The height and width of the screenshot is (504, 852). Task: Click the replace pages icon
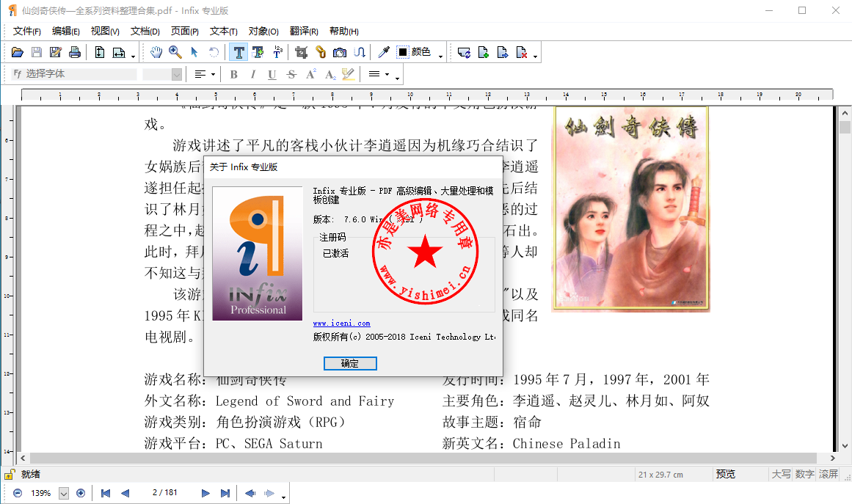464,52
